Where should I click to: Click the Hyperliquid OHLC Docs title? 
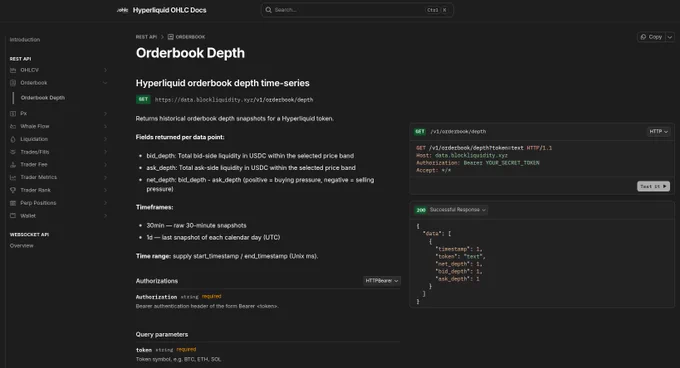(170, 10)
